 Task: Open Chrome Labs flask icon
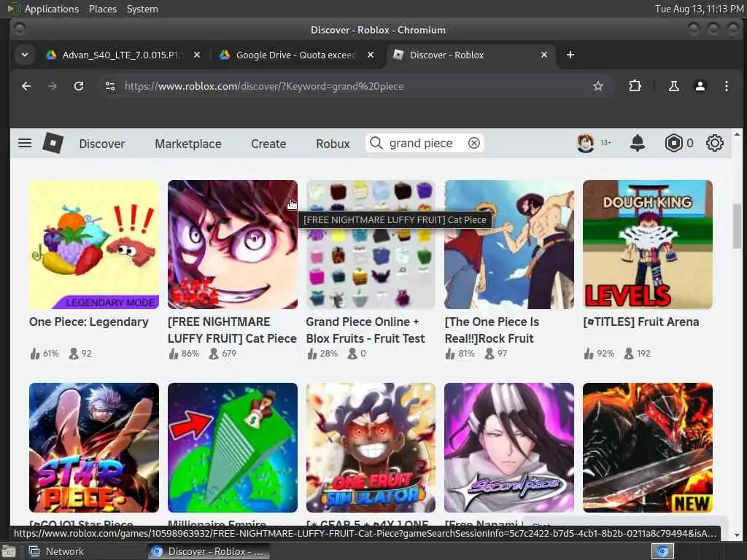673,86
